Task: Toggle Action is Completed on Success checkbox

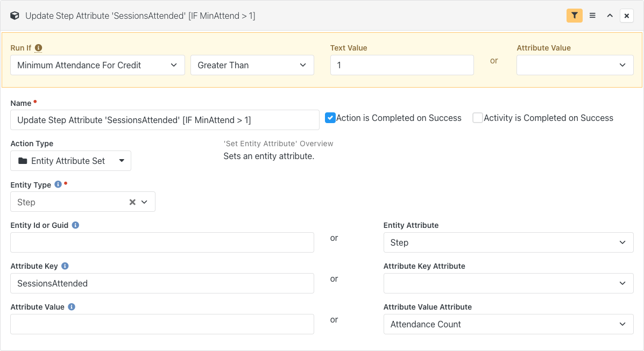Action: pos(330,118)
